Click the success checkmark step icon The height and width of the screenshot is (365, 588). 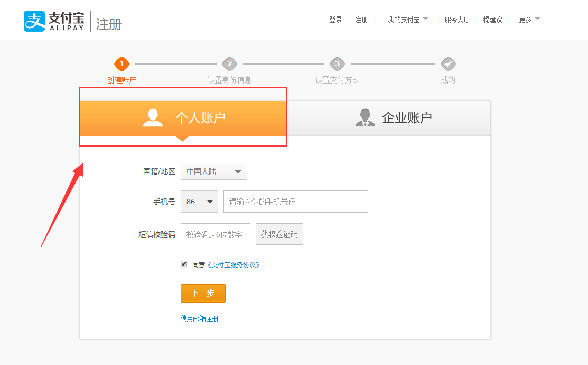coord(448,64)
